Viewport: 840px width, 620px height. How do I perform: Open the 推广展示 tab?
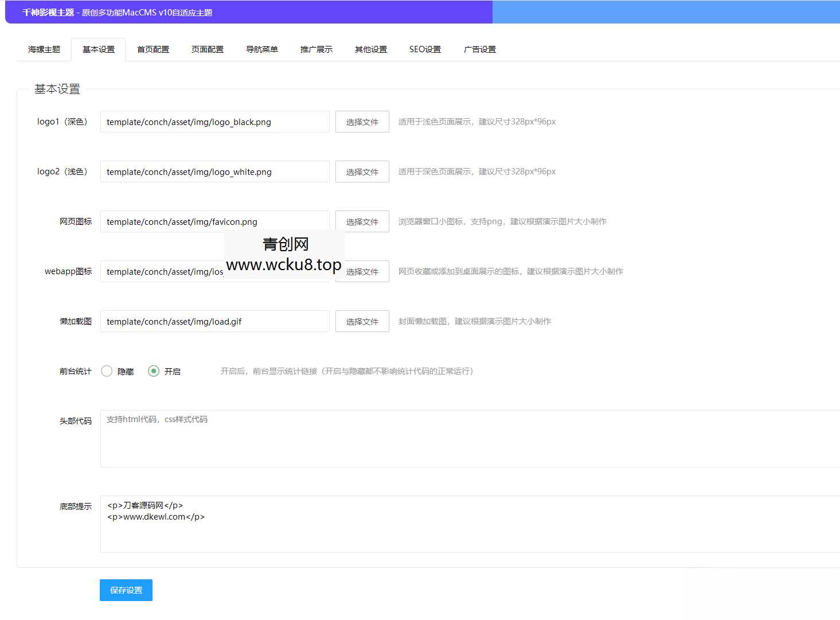point(317,49)
